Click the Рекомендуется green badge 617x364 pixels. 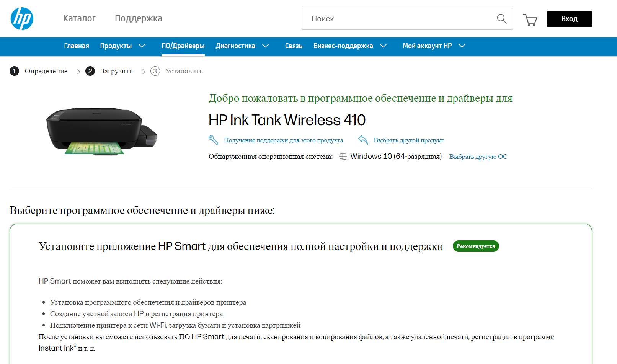coord(476,246)
